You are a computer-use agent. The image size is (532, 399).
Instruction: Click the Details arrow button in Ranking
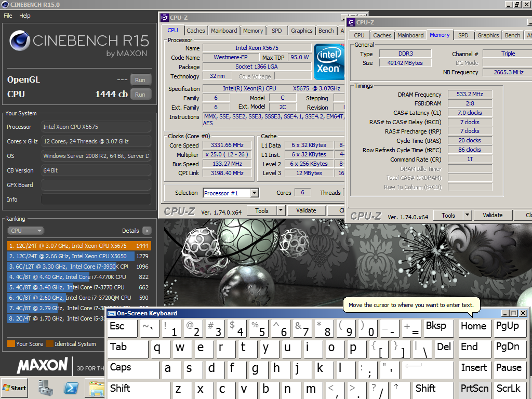click(147, 231)
